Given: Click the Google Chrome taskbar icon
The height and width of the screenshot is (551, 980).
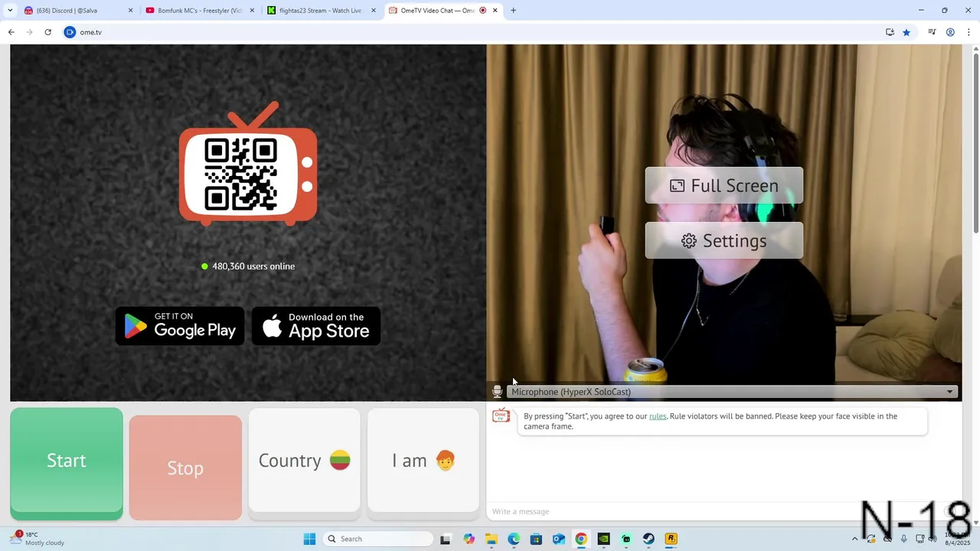Looking at the screenshot, I should pyautogui.click(x=581, y=539).
